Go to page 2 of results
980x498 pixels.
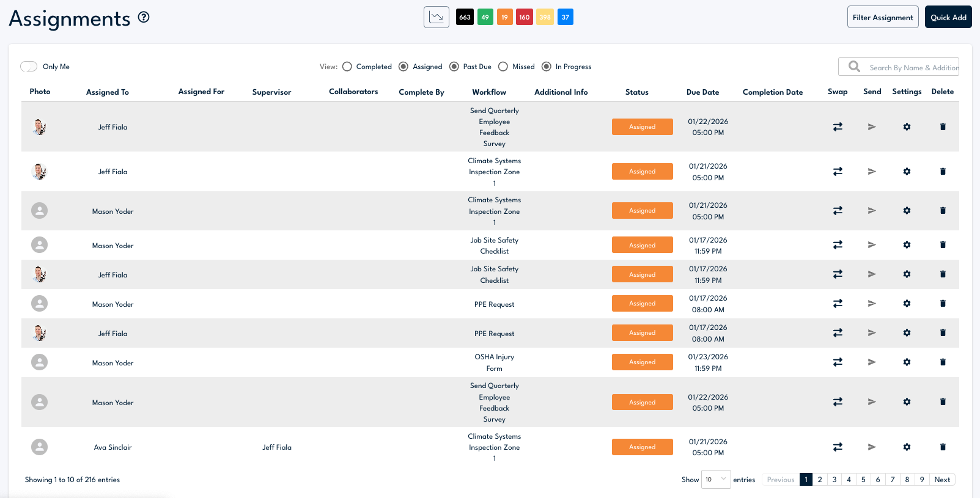click(x=820, y=480)
